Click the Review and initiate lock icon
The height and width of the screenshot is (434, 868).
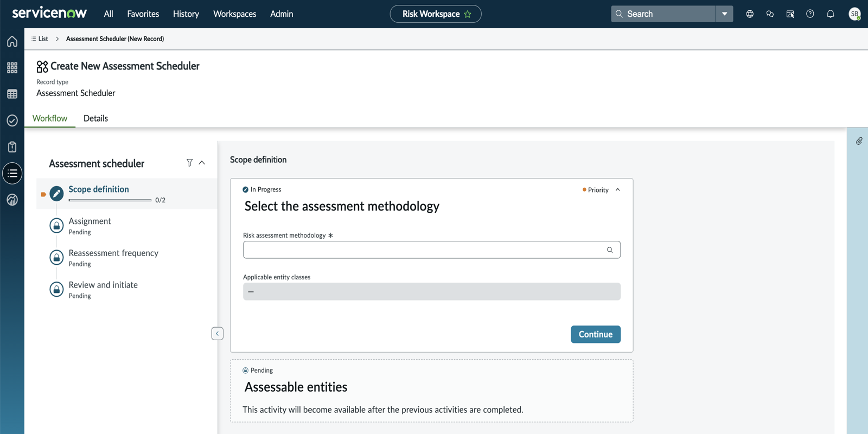pyautogui.click(x=56, y=289)
